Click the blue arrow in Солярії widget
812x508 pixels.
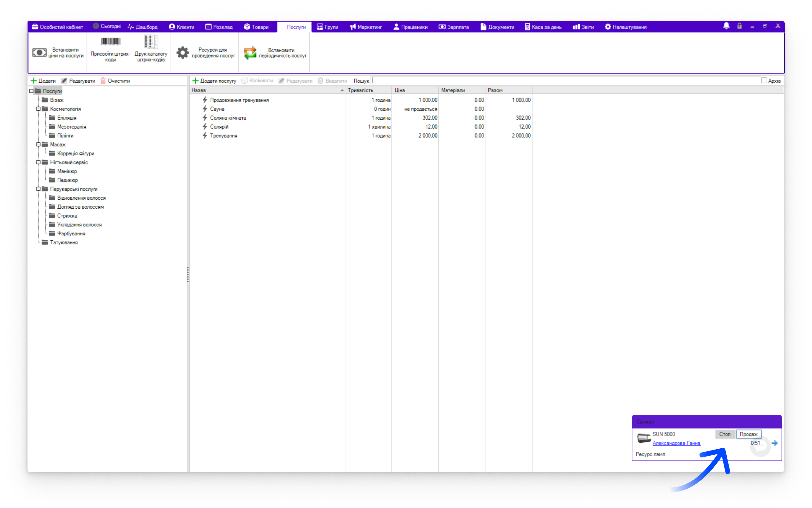[x=775, y=443]
